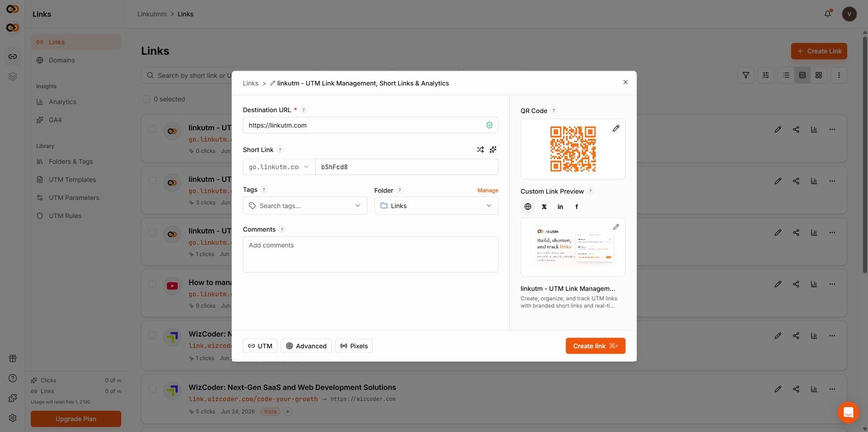Image resolution: width=868 pixels, height=432 pixels.
Task: Open Links in the sidebar
Action: (x=76, y=42)
